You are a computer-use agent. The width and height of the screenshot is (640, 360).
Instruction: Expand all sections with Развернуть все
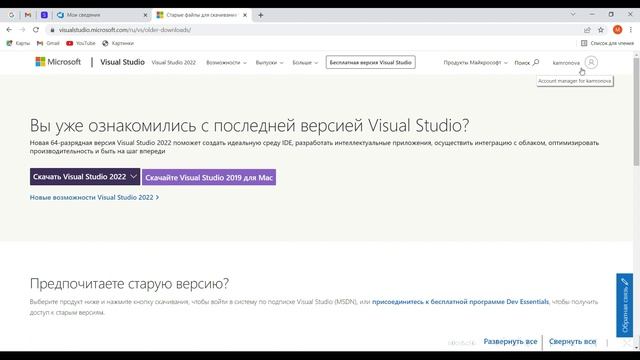click(x=510, y=342)
